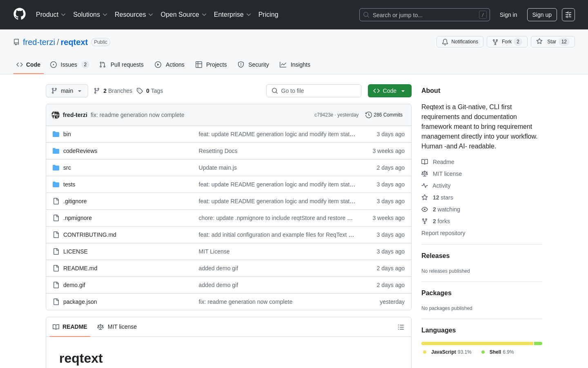Open the Packages section heading link
The width and height of the screenshot is (588, 368).
437,293
